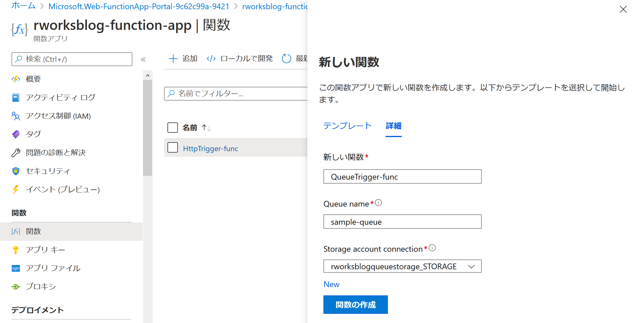Screen dimensions: 644x323
Task: Click the filter magnifier icon in name filter
Action: 171,93
